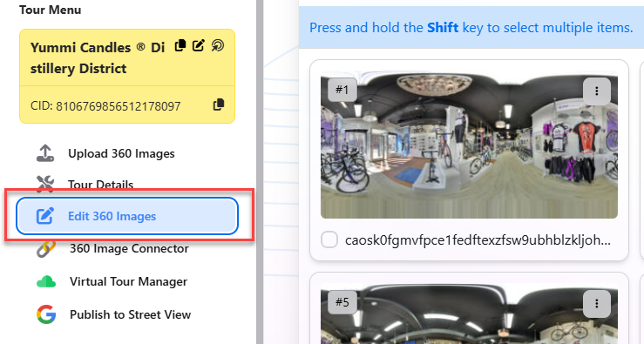
Task: Copy the CID number to clipboard
Action: click(219, 105)
